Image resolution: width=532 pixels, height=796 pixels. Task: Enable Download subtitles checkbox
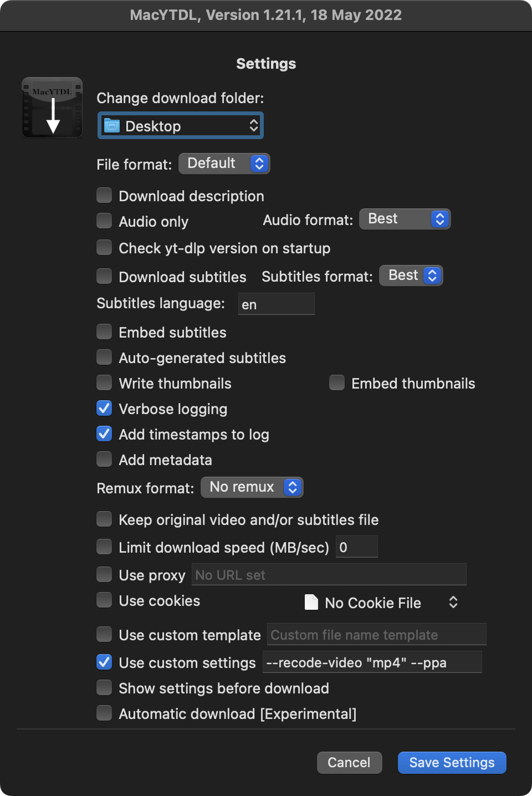tap(104, 276)
